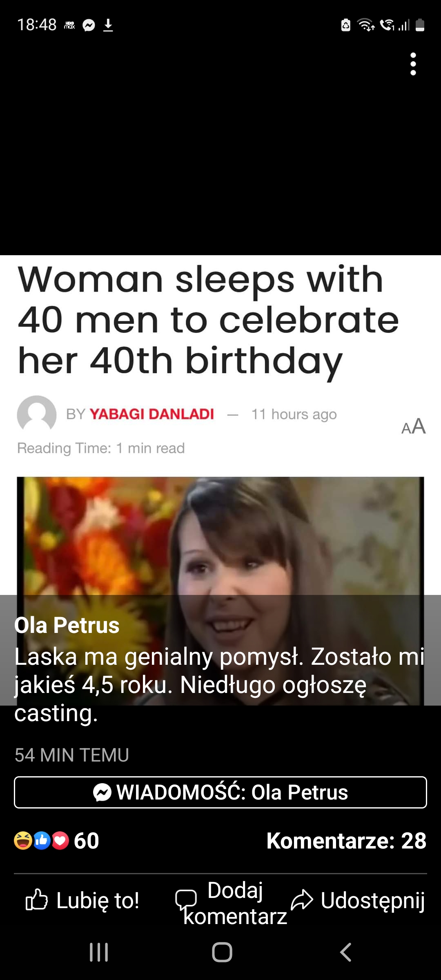Open Ola Petrus profile name
Image resolution: width=441 pixels, height=980 pixels.
click(x=67, y=625)
